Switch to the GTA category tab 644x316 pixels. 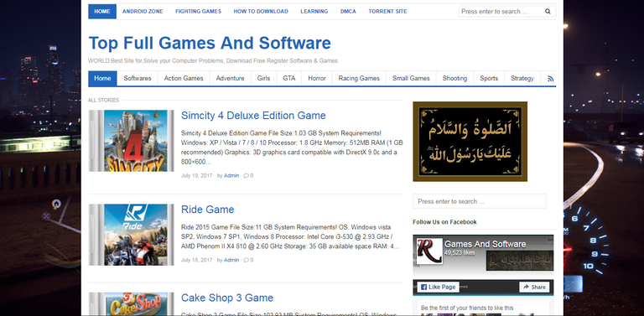(x=288, y=79)
